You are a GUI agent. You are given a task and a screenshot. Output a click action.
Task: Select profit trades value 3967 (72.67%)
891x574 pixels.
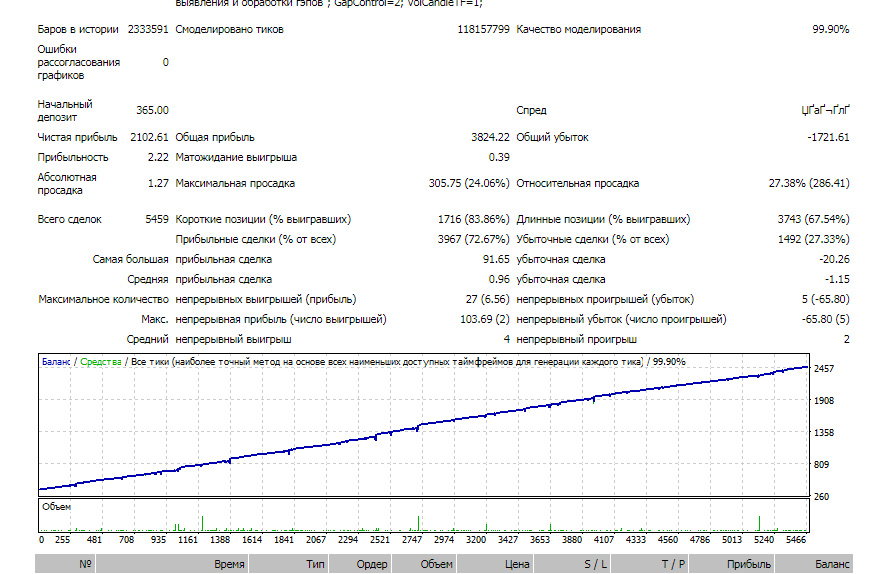pyautogui.click(x=473, y=239)
